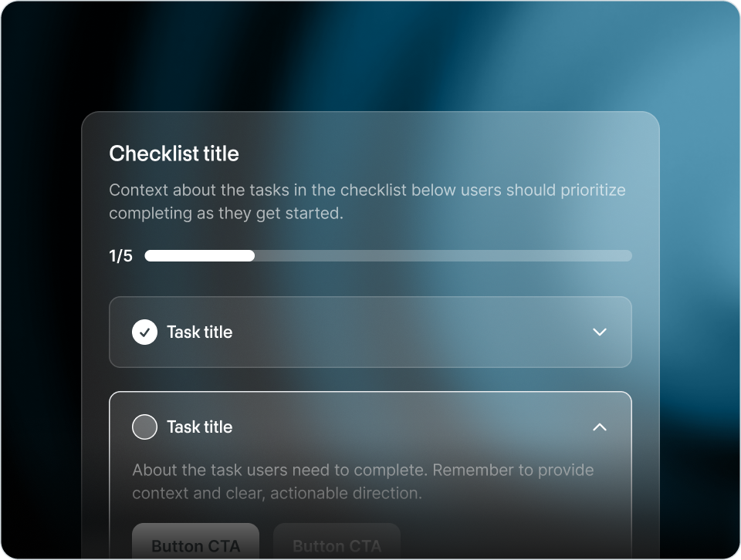Image resolution: width=741 pixels, height=560 pixels.
Task: Expand the completed task with the down chevron
Action: click(x=599, y=332)
